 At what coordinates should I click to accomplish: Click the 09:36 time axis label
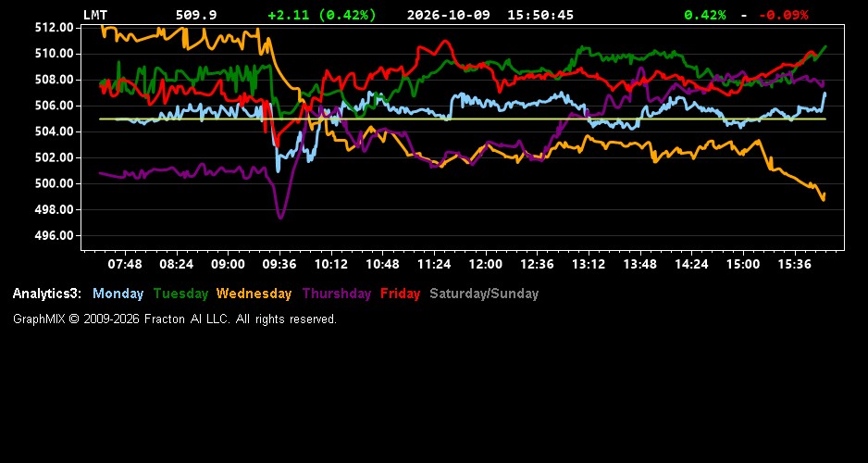click(279, 264)
